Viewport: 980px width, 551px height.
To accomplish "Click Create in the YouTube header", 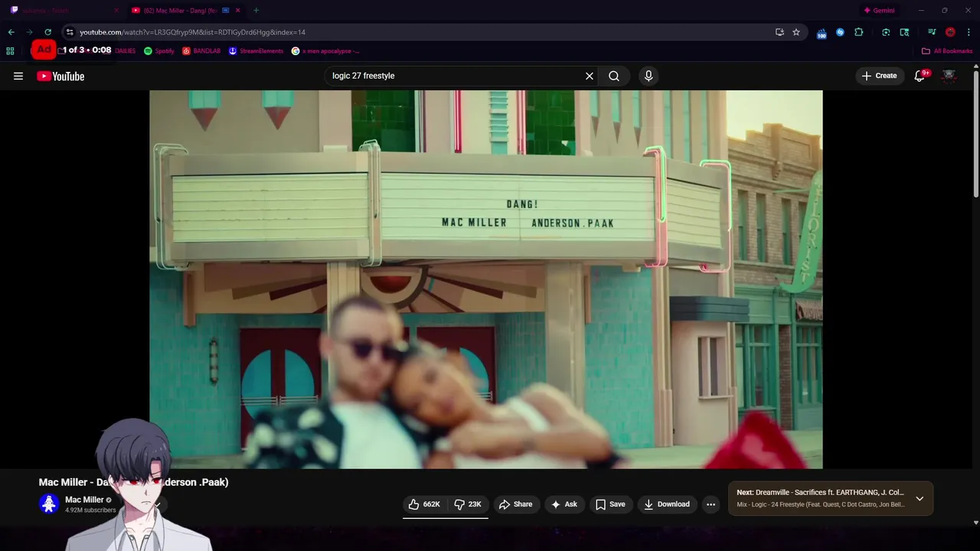I will click(879, 76).
